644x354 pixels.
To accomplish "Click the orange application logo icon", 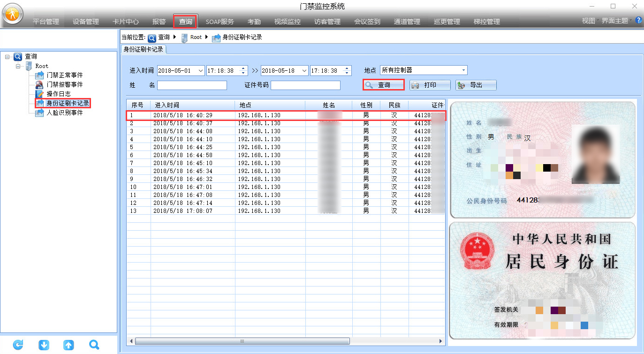I will point(13,15).
